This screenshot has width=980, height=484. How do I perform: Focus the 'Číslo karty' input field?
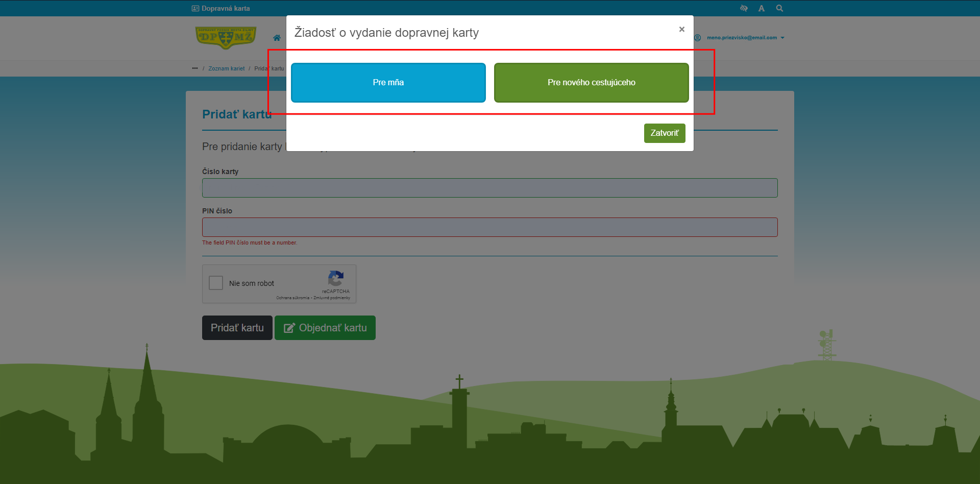coord(489,188)
